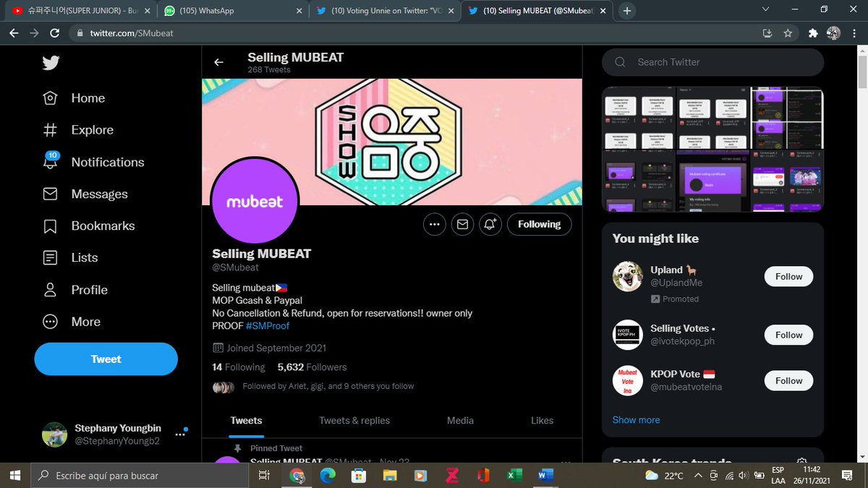Open the Chrome Extensions puzzle icon
The height and width of the screenshot is (488, 868).
[813, 33]
